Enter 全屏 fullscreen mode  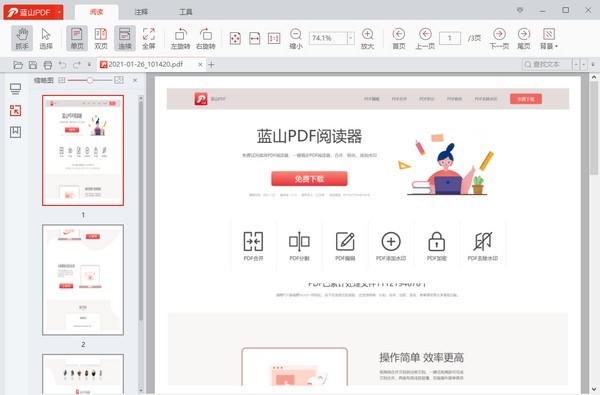tap(148, 38)
